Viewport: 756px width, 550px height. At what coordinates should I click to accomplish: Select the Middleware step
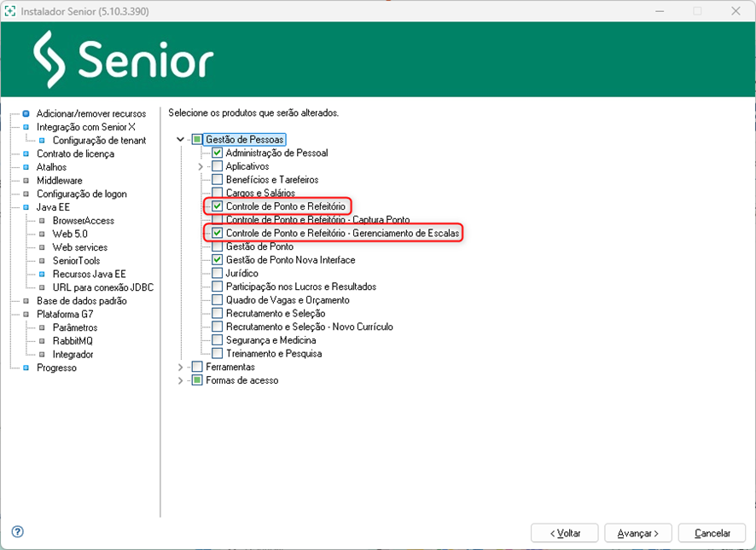[x=60, y=180]
